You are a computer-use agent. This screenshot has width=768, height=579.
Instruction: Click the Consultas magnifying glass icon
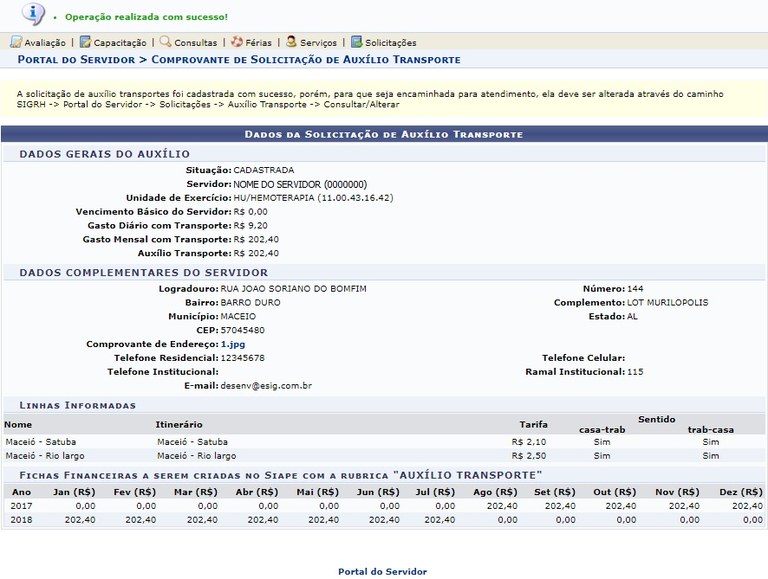(165, 42)
